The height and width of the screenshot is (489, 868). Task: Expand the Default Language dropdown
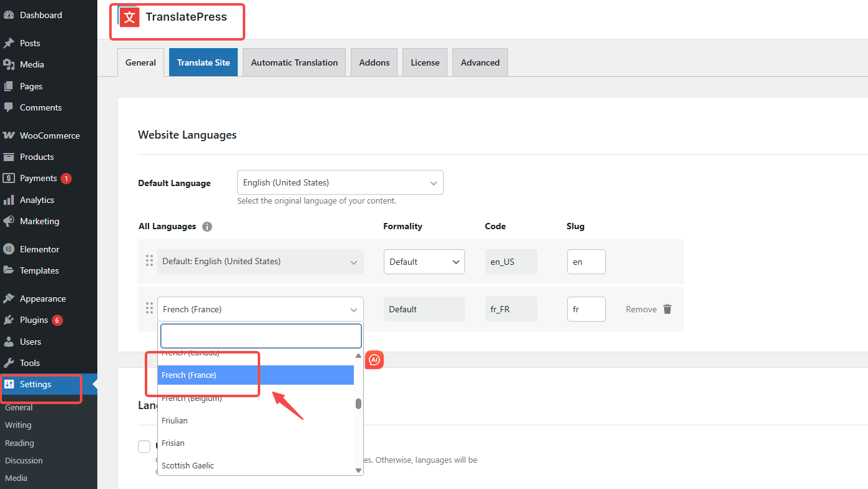coord(340,182)
